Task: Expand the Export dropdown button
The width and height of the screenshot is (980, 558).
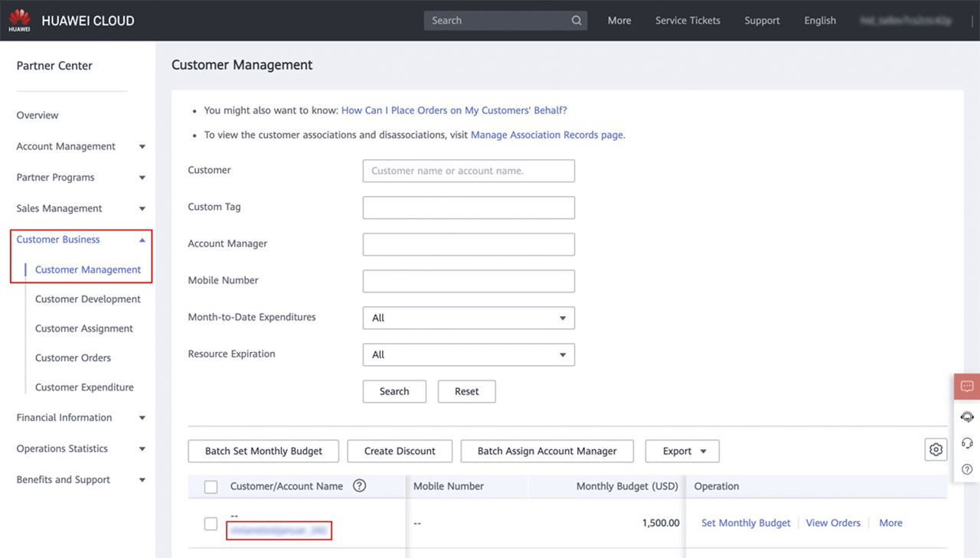Action: pos(682,451)
